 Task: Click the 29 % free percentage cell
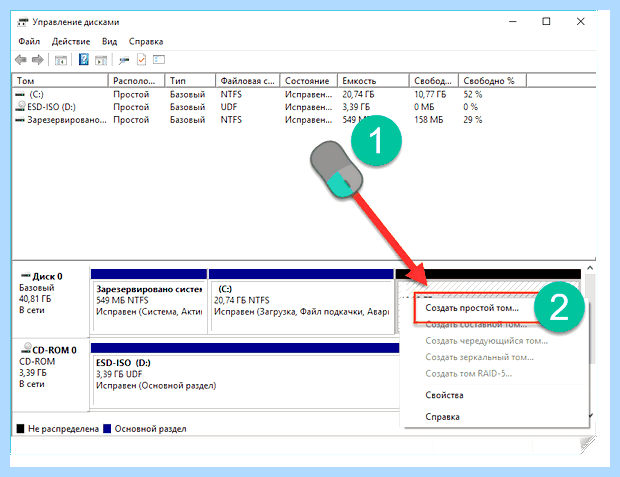point(473,119)
